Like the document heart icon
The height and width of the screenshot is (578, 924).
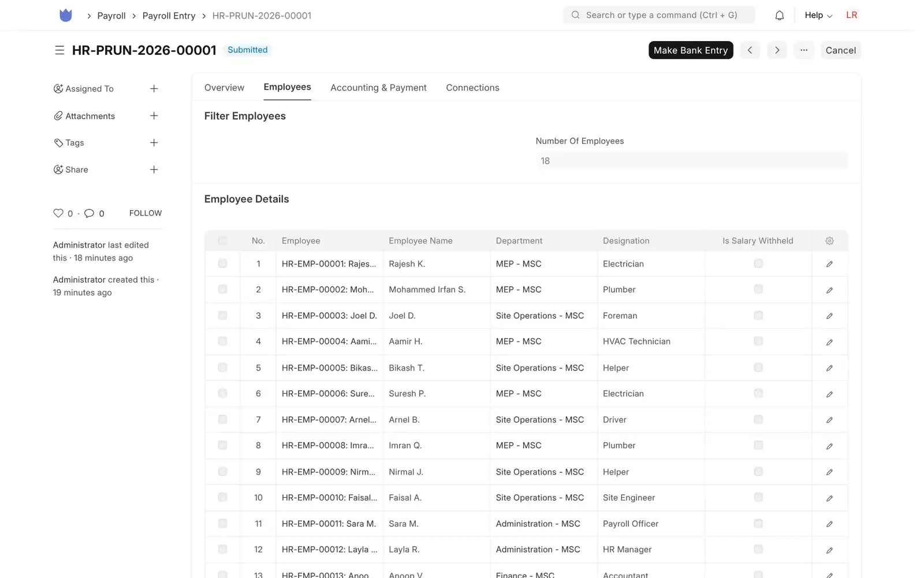(58, 213)
